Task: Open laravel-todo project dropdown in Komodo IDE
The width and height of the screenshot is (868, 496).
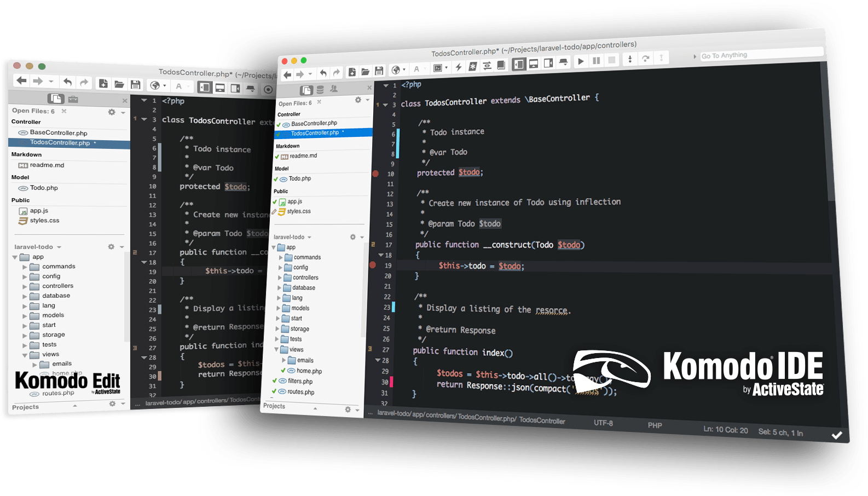Action: click(x=309, y=237)
